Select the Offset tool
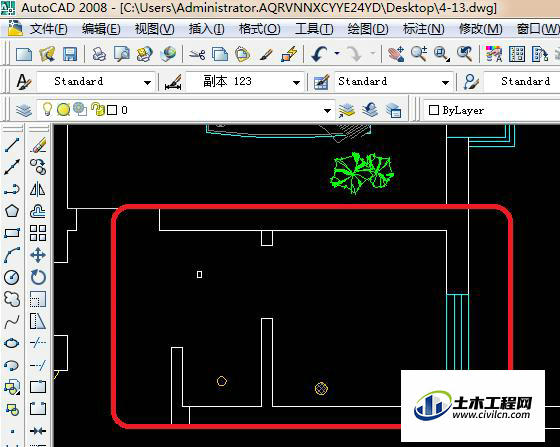Image resolution: width=560 pixels, height=447 pixels. (x=38, y=211)
